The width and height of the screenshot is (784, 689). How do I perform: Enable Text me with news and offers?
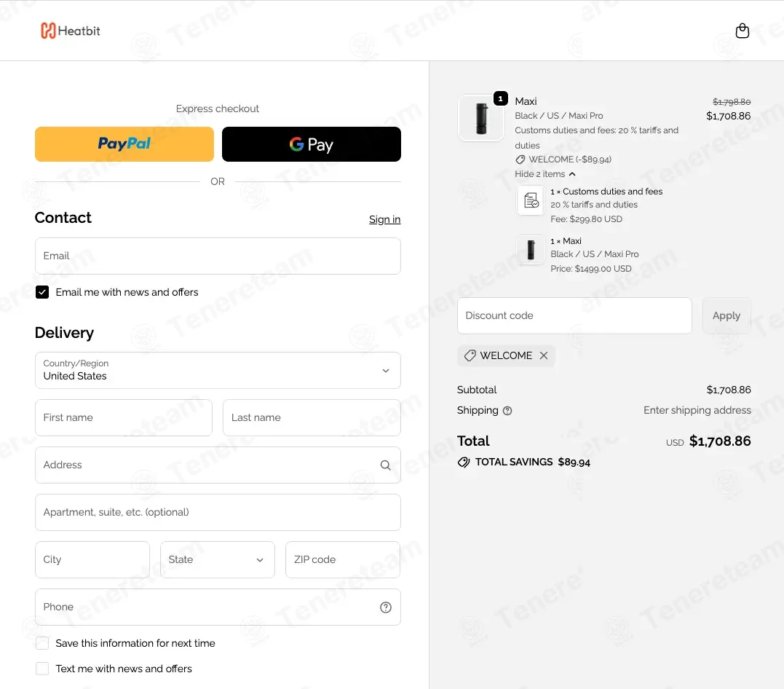tap(42, 669)
